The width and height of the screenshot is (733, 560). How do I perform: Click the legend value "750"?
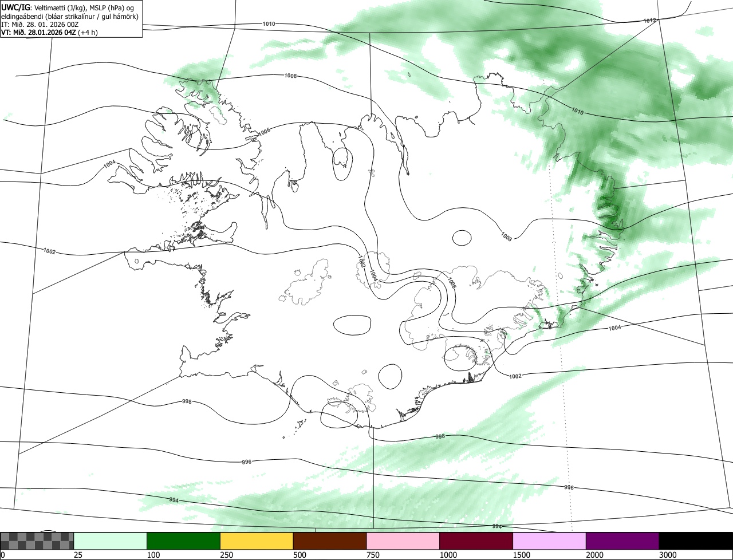pos(373,555)
